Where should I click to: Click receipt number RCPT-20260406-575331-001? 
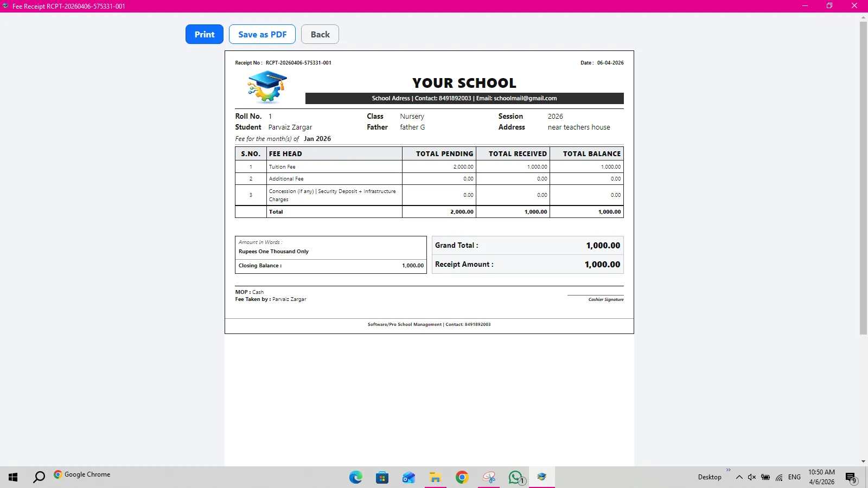pos(298,63)
